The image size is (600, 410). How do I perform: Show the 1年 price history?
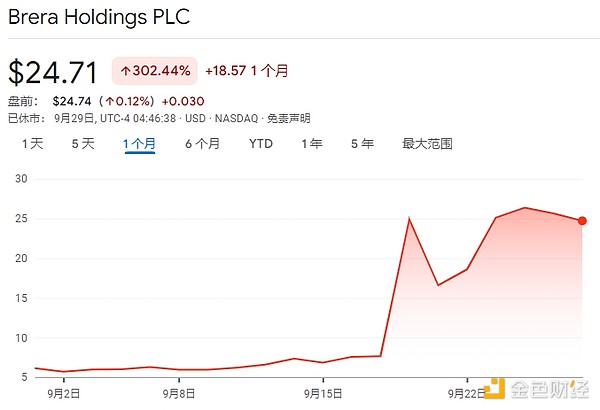[312, 144]
